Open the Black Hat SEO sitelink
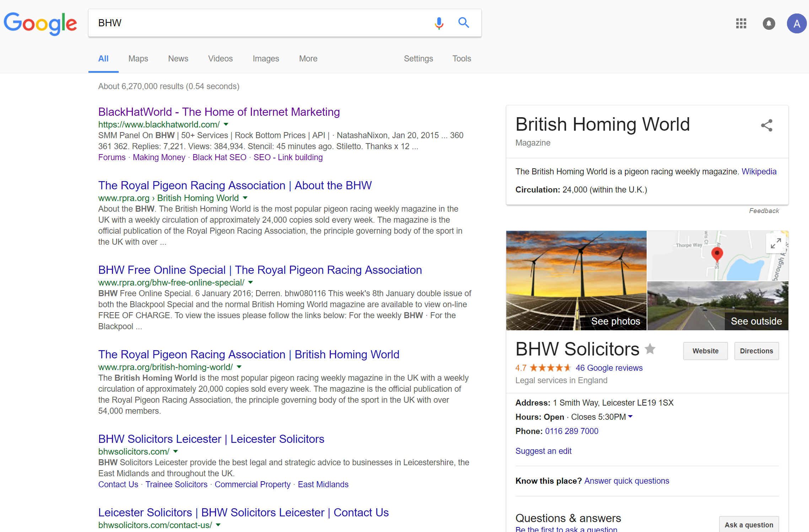The height and width of the screenshot is (532, 809). click(219, 157)
